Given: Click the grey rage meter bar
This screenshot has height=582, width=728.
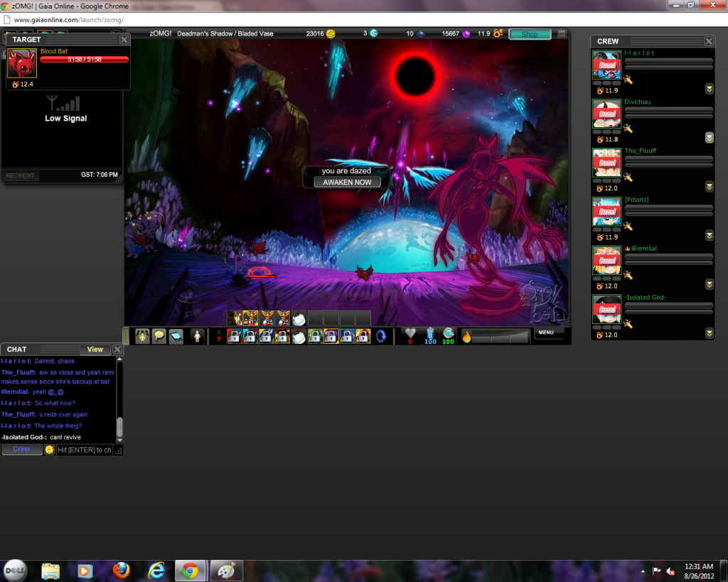Looking at the screenshot, I should click(501, 336).
